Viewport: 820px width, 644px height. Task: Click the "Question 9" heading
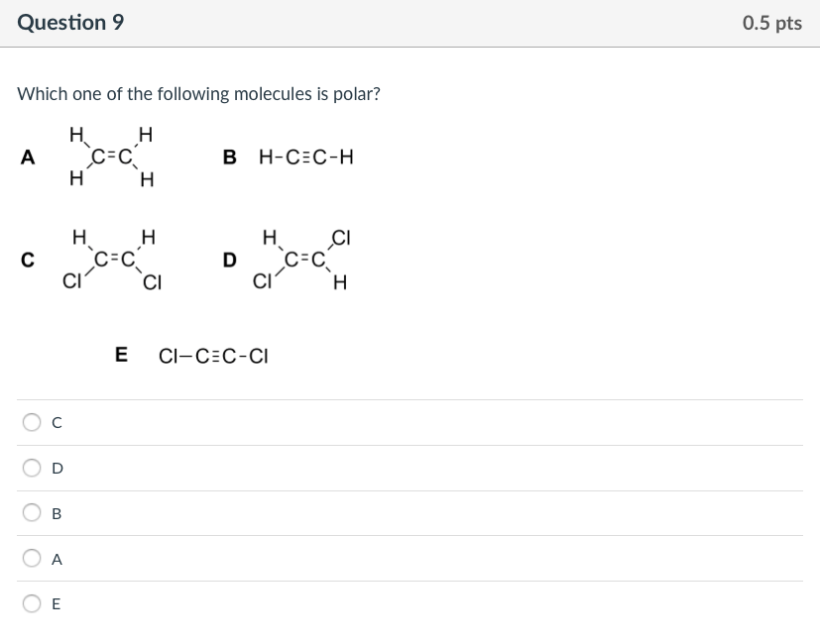pos(70,23)
